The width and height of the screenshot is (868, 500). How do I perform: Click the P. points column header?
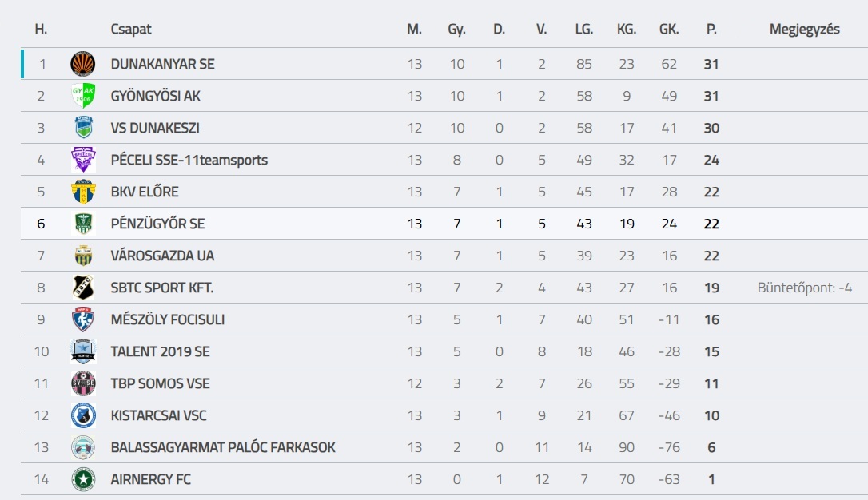[x=711, y=30]
